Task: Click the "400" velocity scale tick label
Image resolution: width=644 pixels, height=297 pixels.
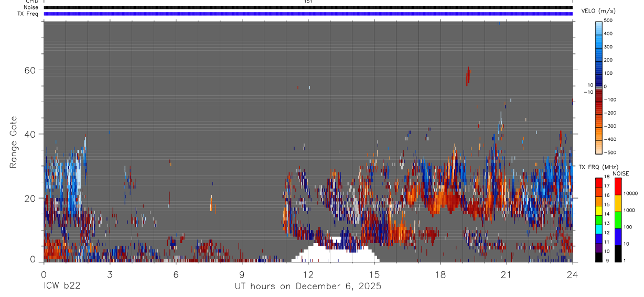Action: [x=608, y=34]
